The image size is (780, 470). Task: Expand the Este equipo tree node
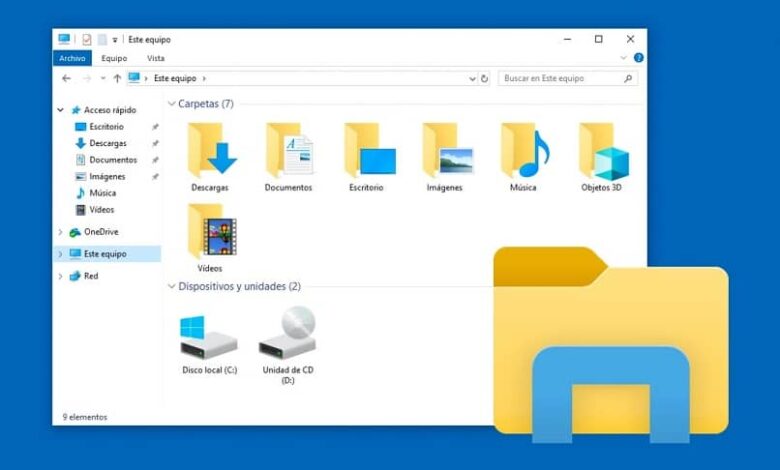click(60, 254)
